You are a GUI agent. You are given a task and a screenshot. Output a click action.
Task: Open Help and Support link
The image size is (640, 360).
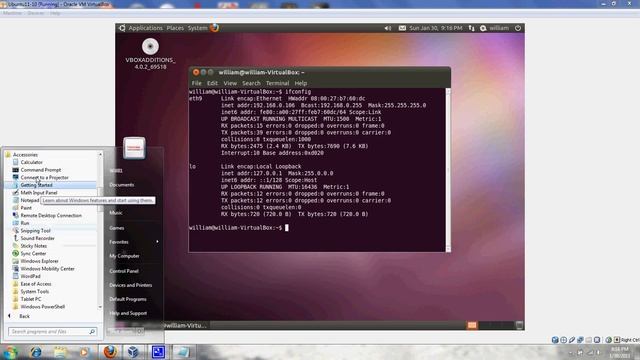click(x=128, y=313)
